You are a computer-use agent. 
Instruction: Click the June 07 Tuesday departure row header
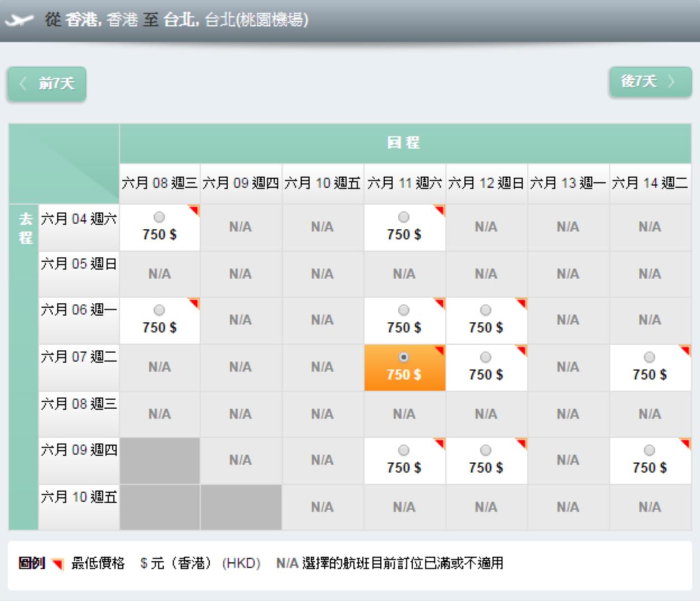(x=79, y=357)
